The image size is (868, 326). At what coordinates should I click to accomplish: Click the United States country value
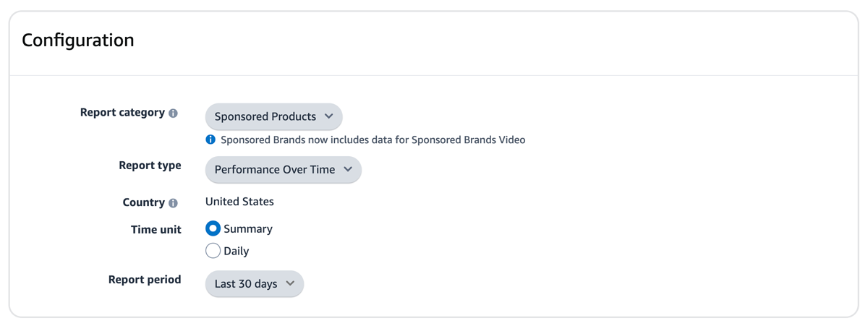click(239, 202)
